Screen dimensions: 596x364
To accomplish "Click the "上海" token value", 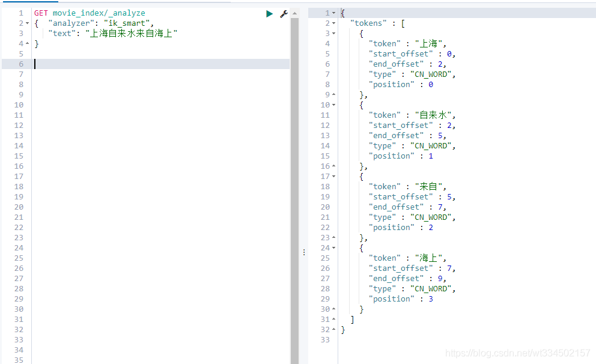I will pyautogui.click(x=428, y=44).
